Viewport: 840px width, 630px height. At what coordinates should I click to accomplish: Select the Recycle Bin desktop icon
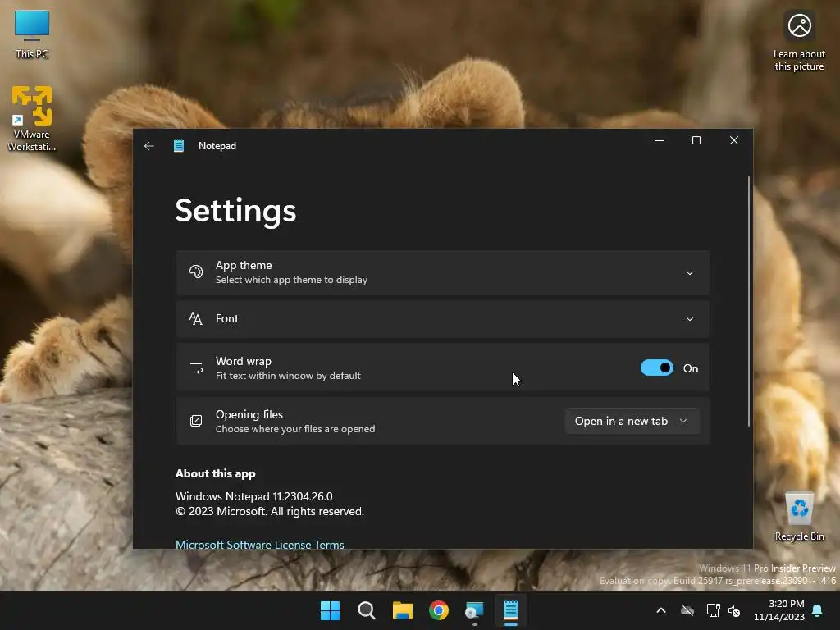click(799, 516)
